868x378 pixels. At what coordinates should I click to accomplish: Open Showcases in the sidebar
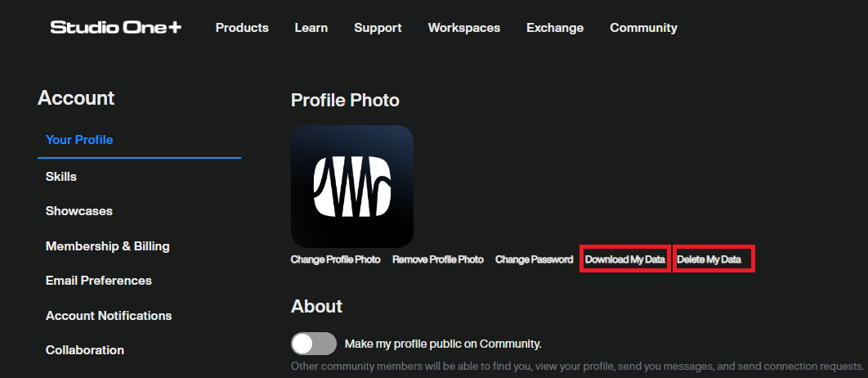pos(79,211)
